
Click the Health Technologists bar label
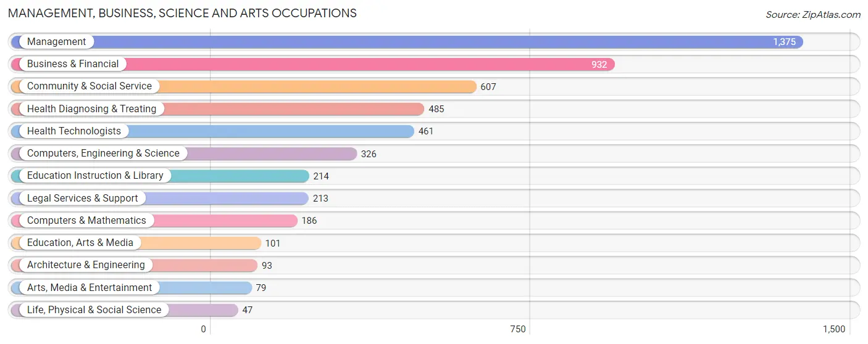coord(74,131)
